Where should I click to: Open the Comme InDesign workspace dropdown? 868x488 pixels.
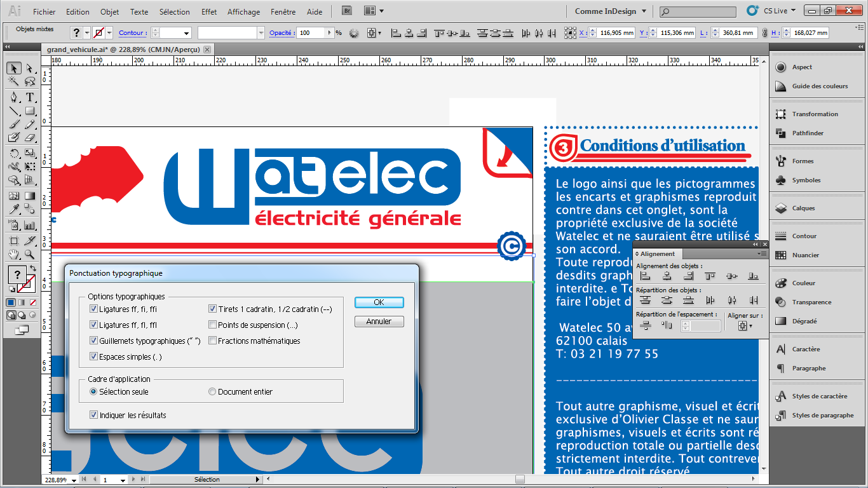pyautogui.click(x=610, y=11)
